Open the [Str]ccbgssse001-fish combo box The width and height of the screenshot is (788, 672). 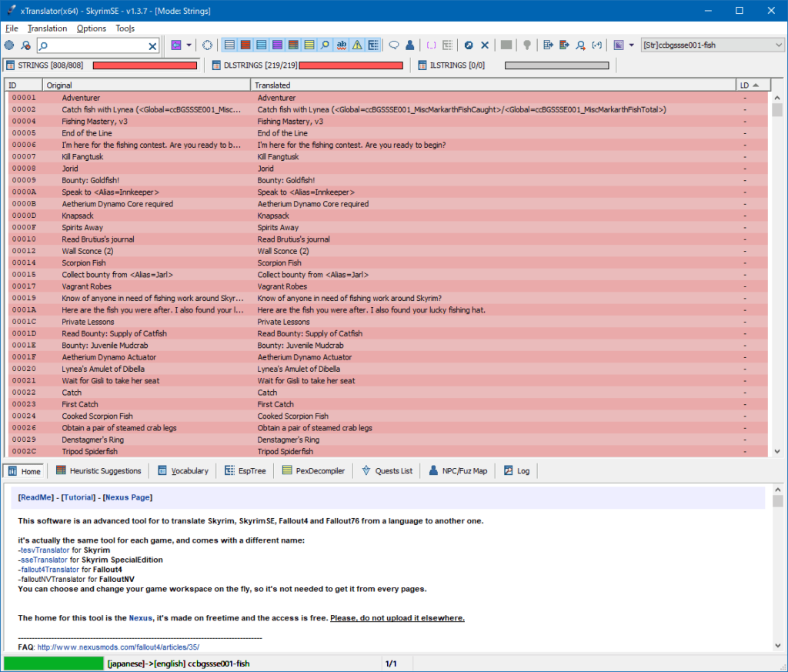click(712, 45)
